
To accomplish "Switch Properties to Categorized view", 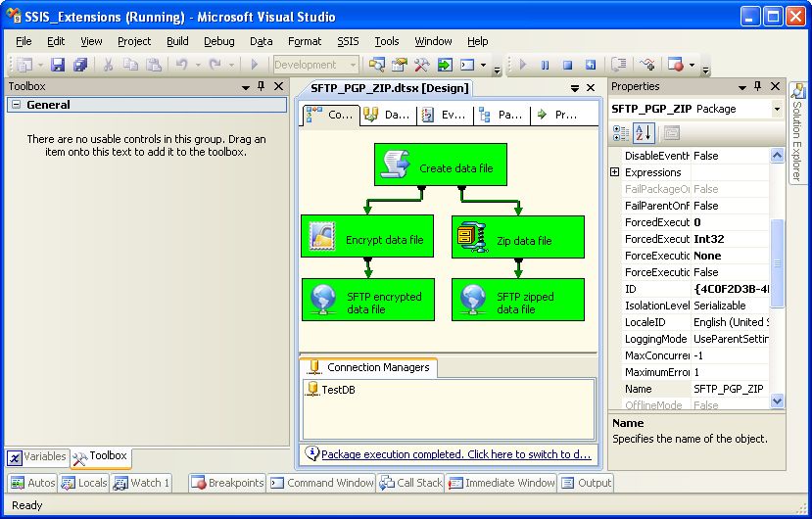I will click(x=620, y=133).
